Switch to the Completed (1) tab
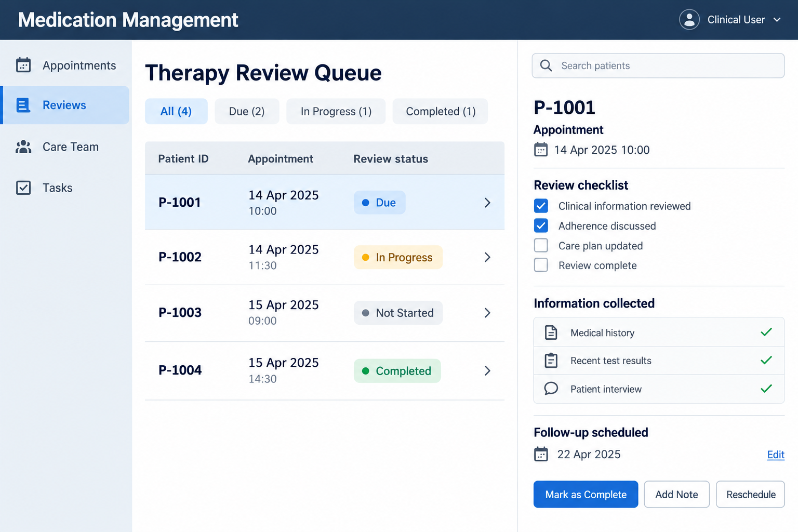 click(441, 111)
